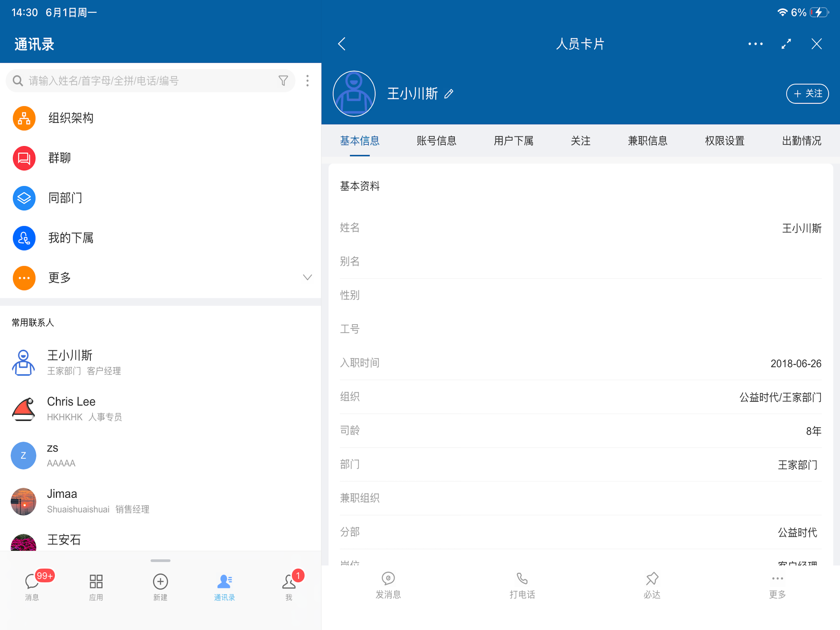This screenshot has height=630, width=840.
Task: Close the 人员卡片 panel
Action: 816,44
